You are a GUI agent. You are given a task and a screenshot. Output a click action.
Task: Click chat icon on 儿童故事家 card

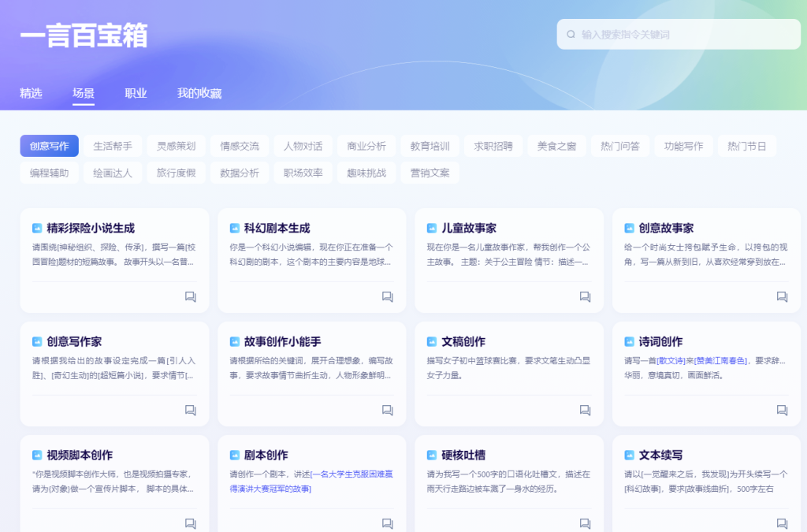[585, 297]
